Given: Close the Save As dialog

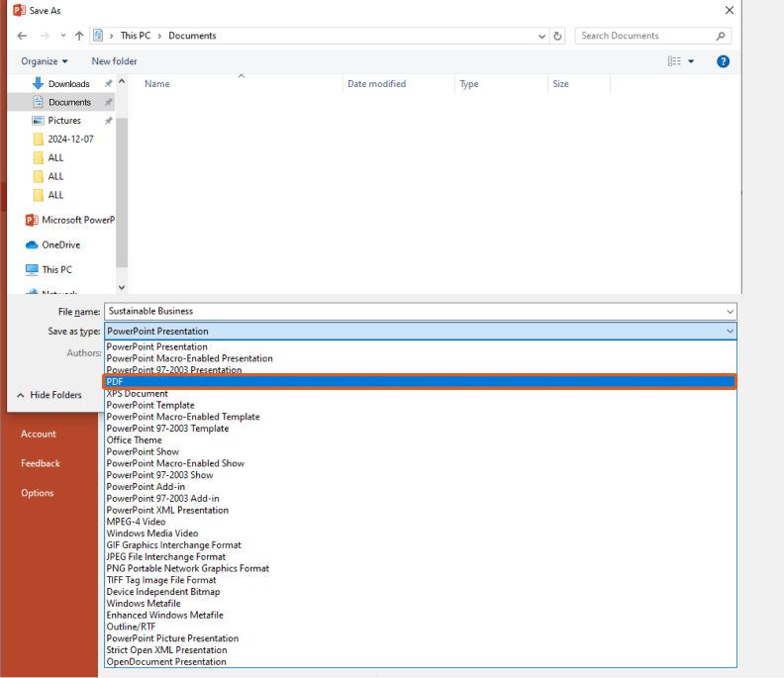Looking at the screenshot, I should click(x=730, y=11).
